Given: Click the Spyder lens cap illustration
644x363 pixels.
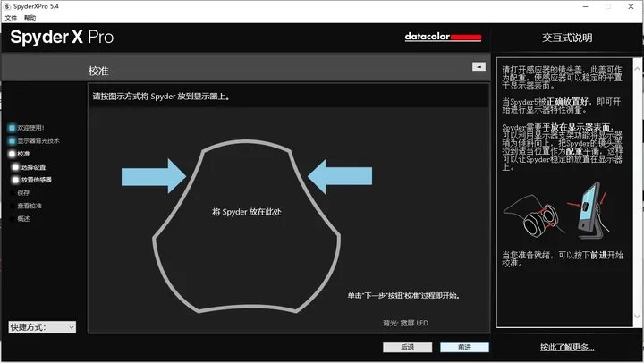Looking at the screenshot, I should pos(533,215).
